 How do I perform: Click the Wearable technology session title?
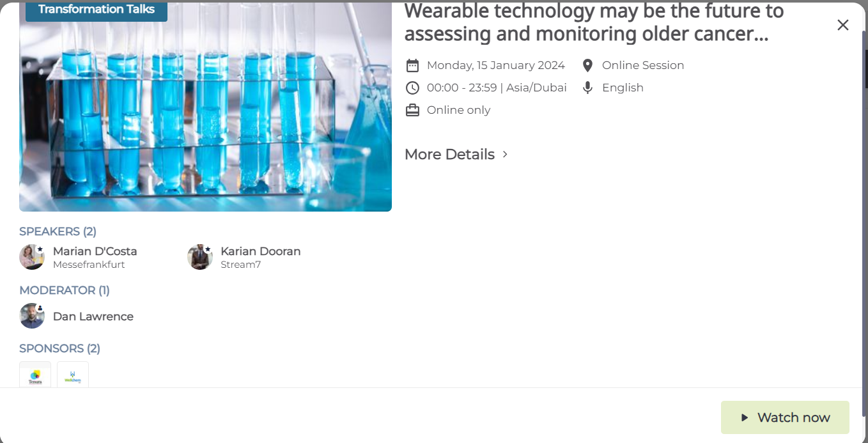pos(594,22)
